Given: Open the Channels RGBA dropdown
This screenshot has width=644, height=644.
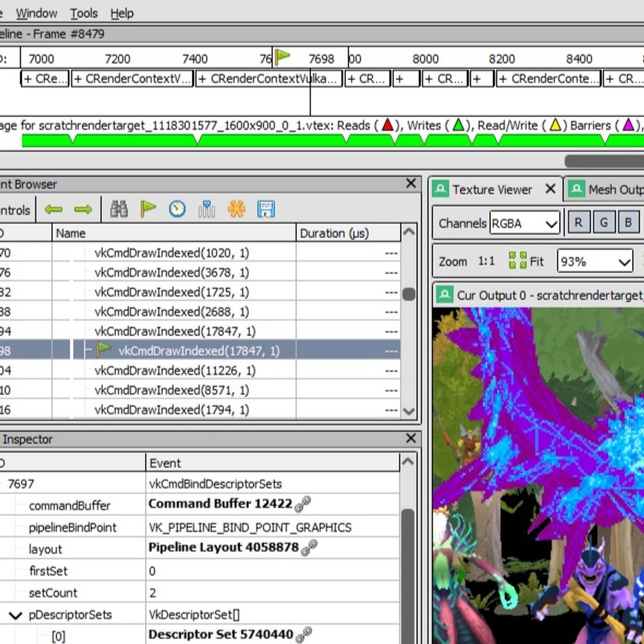Looking at the screenshot, I should pos(524,223).
